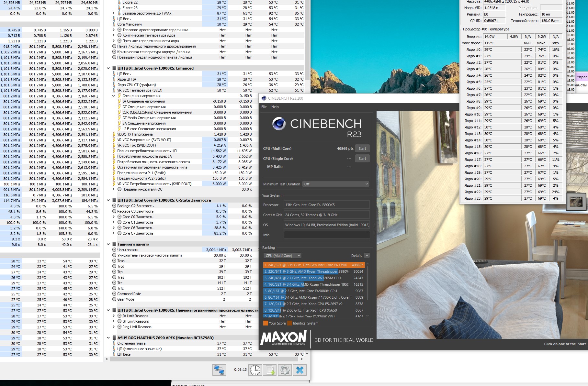The height and width of the screenshot is (386, 588).
Task: Start logging with the sheet-plus icon
Action: click(x=270, y=370)
